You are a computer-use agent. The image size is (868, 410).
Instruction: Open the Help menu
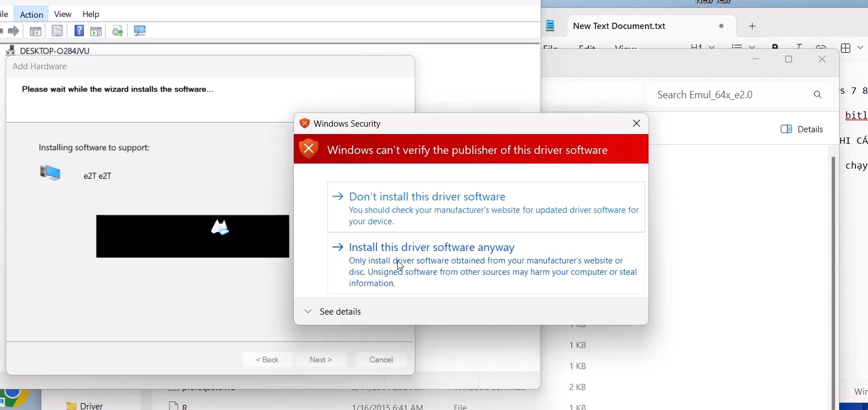tap(91, 14)
